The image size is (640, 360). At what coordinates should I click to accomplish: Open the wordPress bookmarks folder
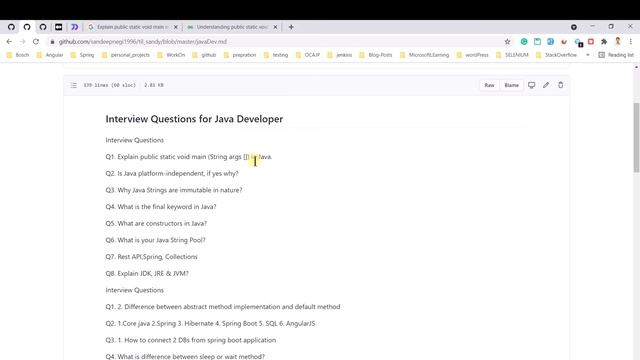click(x=473, y=55)
